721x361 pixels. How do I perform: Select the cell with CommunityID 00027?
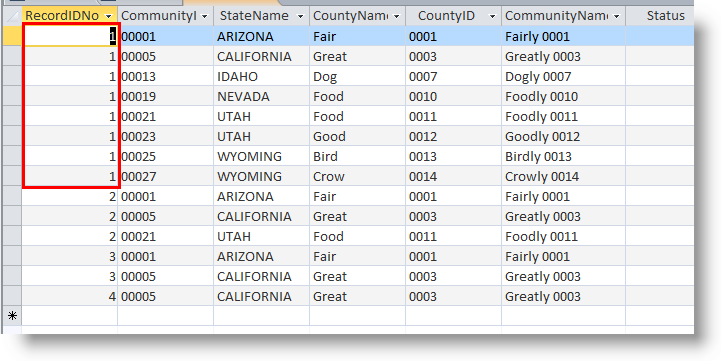[166, 176]
